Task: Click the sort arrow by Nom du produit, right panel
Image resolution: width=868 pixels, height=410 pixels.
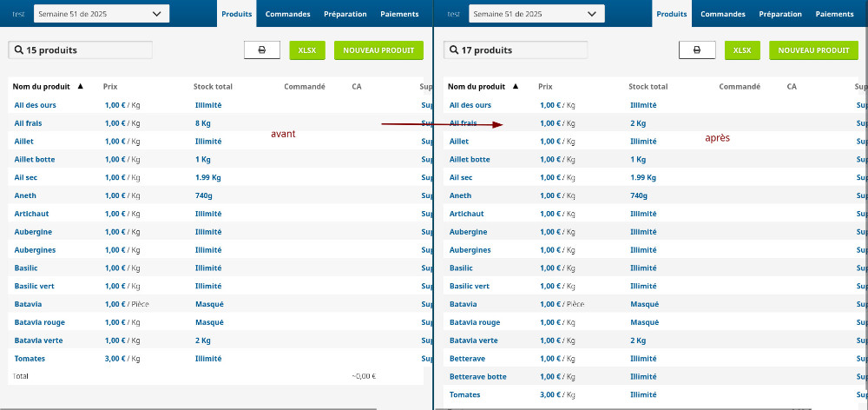Action: pyautogui.click(x=516, y=87)
